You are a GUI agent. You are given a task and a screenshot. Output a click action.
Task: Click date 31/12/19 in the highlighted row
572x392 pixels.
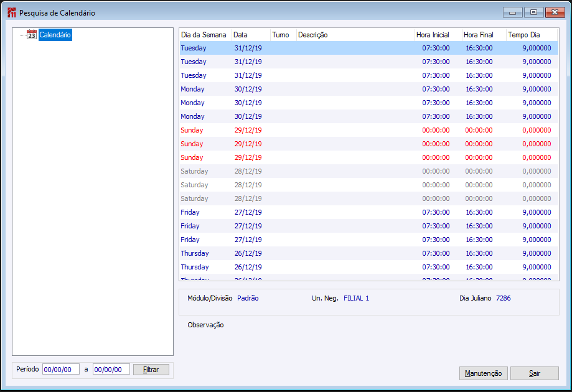[x=248, y=48]
